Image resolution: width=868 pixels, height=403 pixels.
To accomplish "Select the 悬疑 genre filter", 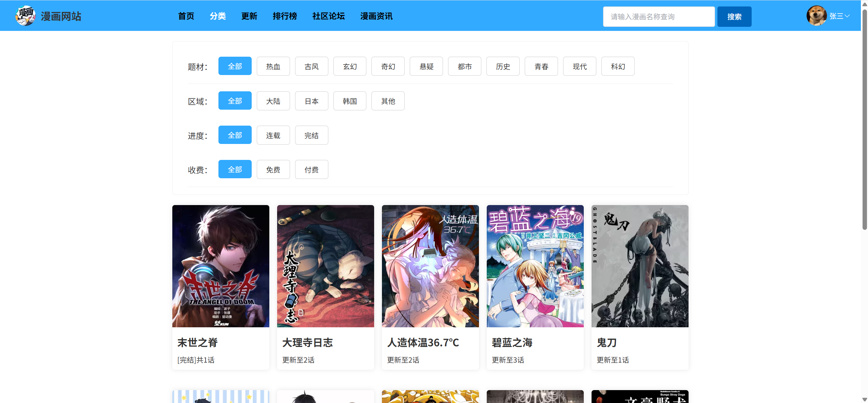I will [426, 66].
